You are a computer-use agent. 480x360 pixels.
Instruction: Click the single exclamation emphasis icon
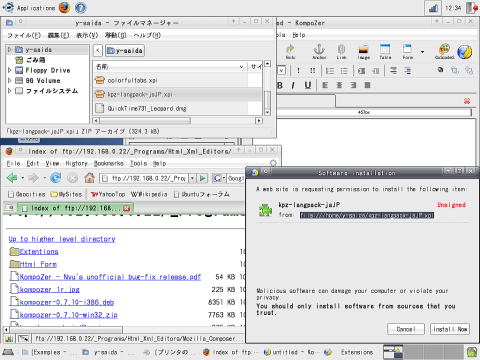pyautogui.click(x=298, y=71)
